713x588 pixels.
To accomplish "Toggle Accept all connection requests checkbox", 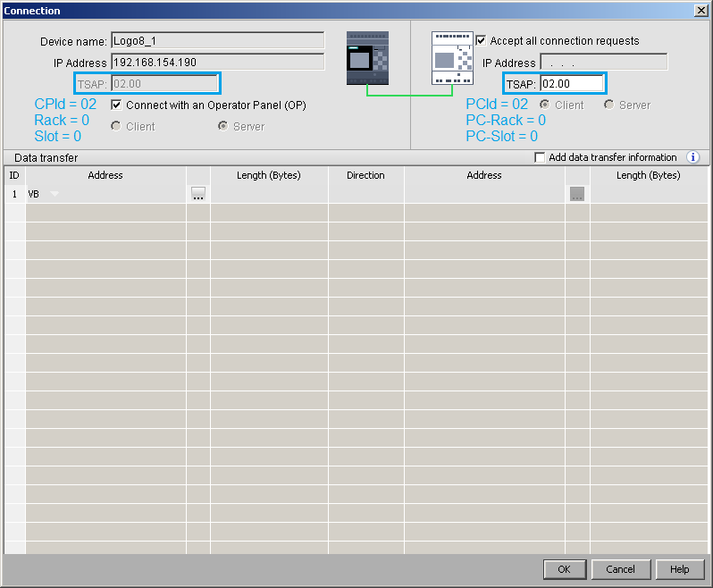I will 482,41.
